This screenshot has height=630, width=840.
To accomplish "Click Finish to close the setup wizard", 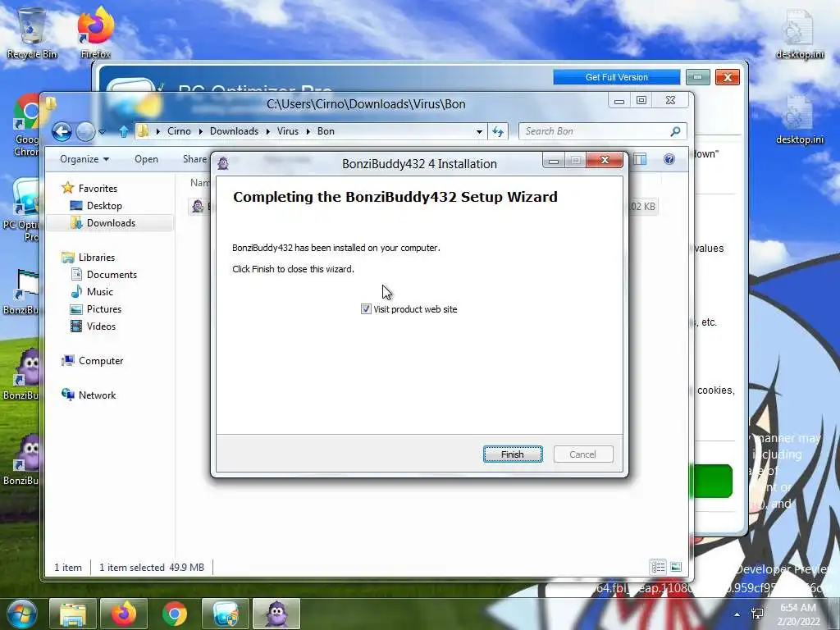I will coord(513,454).
